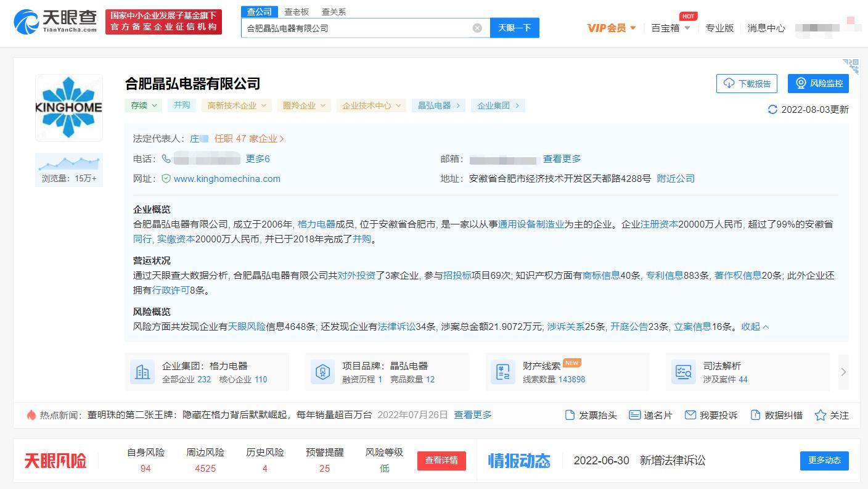Open 递名片 to send a business card
This screenshot has height=489, width=868.
click(650, 415)
